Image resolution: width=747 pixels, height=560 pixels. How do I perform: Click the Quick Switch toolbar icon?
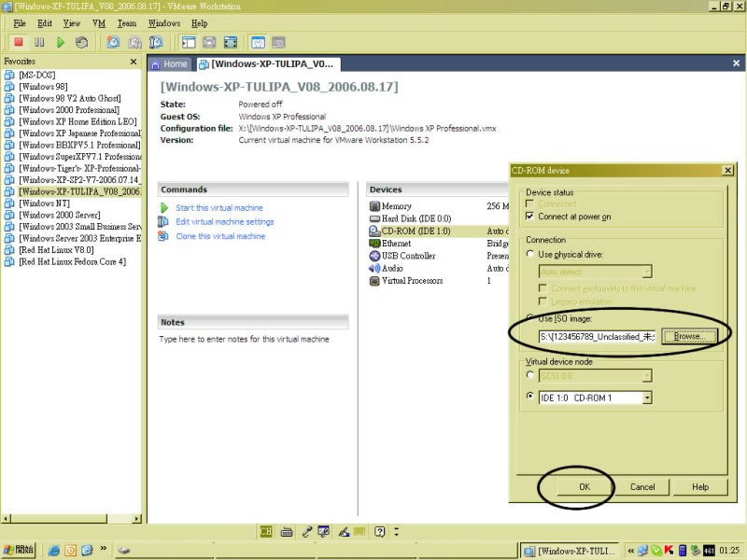[x=231, y=42]
